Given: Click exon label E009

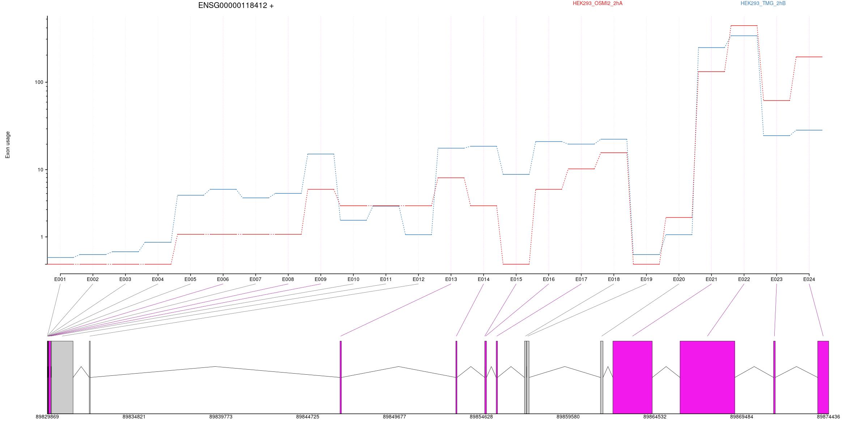Looking at the screenshot, I should [320, 279].
